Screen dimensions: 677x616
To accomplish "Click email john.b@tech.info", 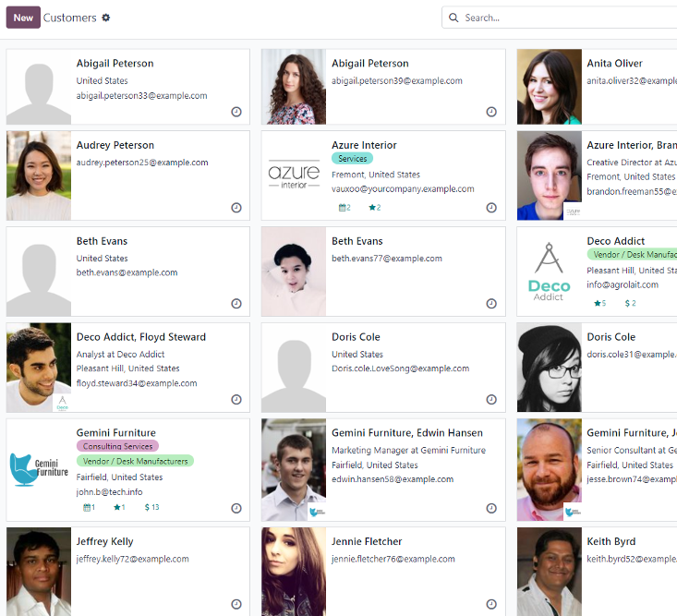I will tap(109, 492).
